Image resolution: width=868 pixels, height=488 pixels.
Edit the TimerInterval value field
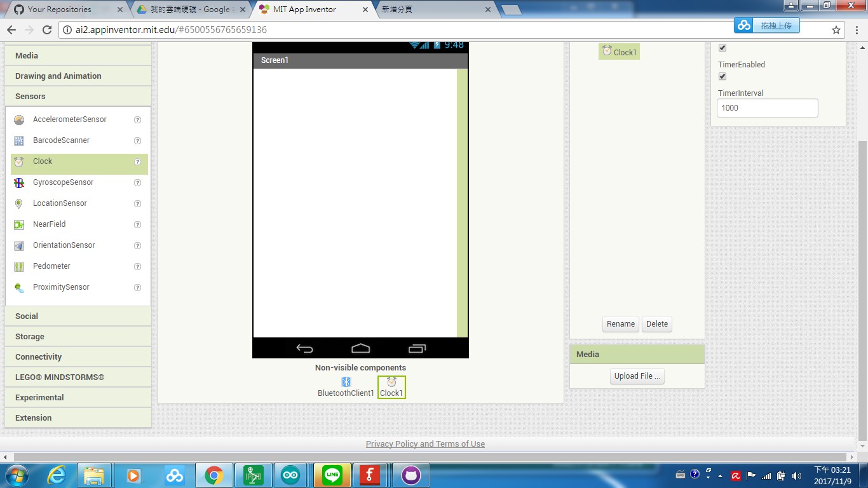coord(768,108)
